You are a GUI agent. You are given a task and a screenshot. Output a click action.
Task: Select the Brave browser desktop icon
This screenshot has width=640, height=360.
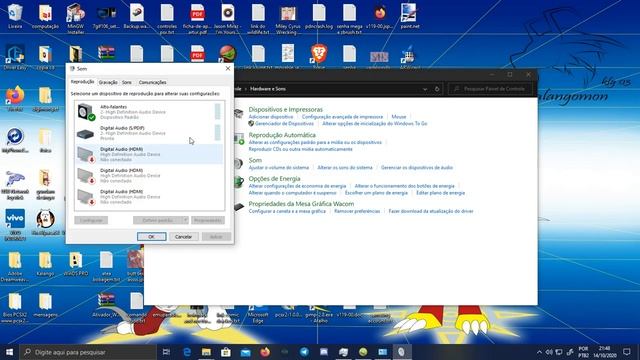[319, 55]
